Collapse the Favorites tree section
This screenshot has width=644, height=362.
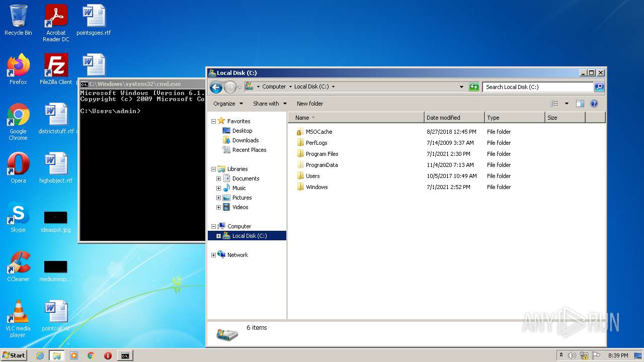(213, 121)
